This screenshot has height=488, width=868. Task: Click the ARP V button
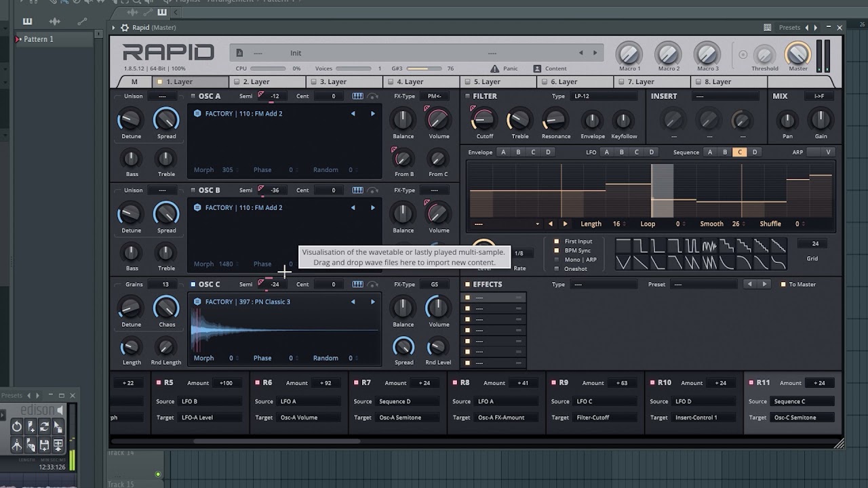coord(828,152)
